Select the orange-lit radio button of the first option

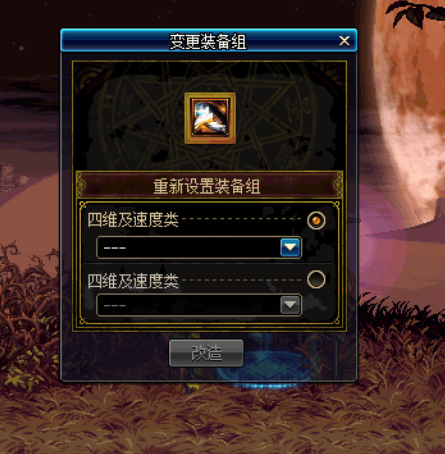(316, 220)
